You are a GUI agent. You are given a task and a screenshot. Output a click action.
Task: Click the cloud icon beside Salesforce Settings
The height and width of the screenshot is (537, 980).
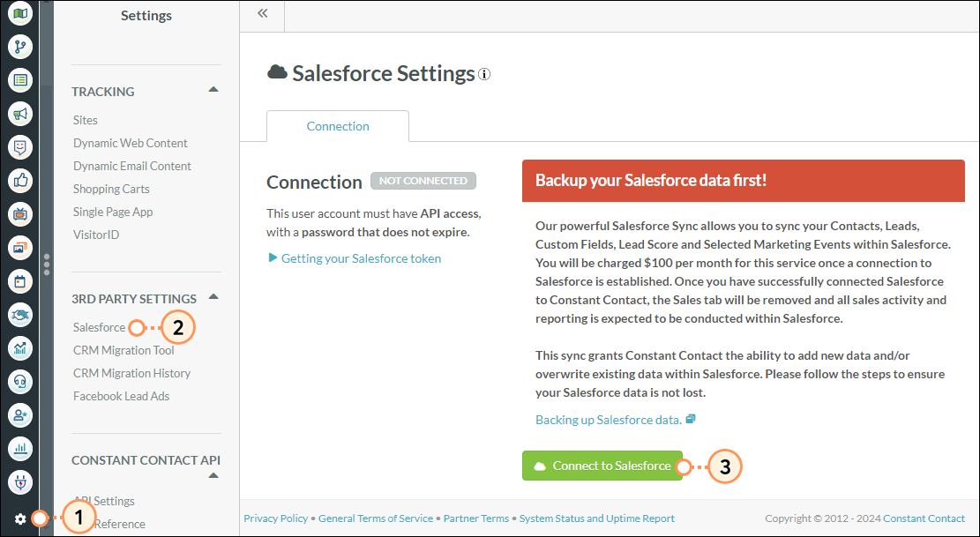click(278, 72)
